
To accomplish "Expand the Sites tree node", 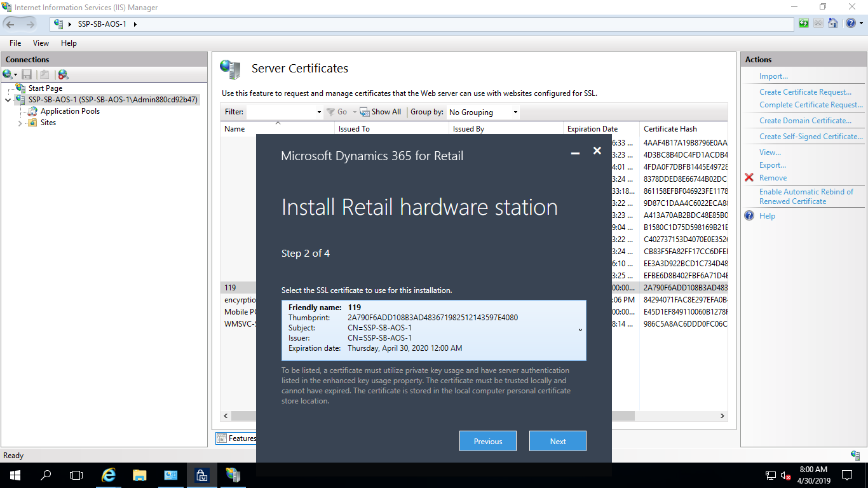I will pos(20,123).
